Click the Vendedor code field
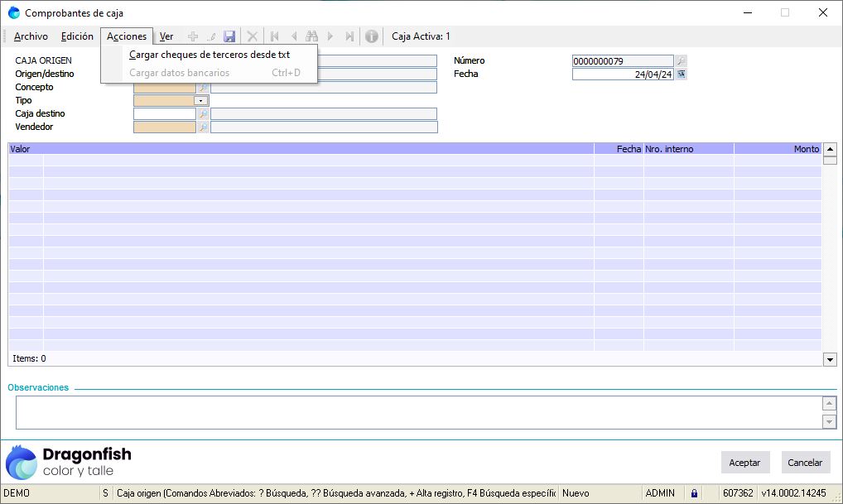The image size is (843, 504). [165, 127]
